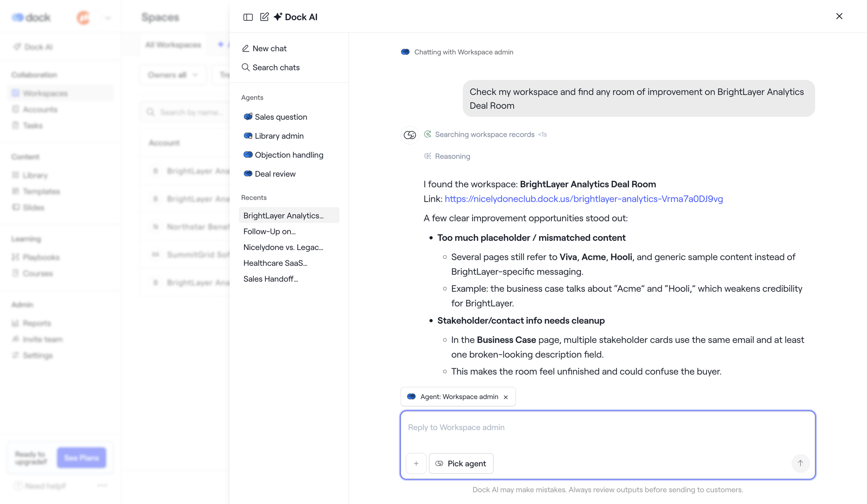Image resolution: width=867 pixels, height=504 pixels.
Task: Click the plus attachment button
Action: coord(416,463)
